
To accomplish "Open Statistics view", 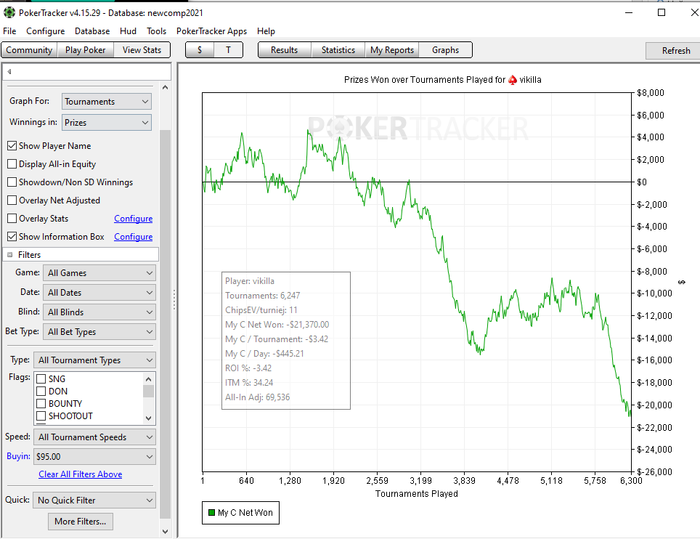I will [x=338, y=50].
